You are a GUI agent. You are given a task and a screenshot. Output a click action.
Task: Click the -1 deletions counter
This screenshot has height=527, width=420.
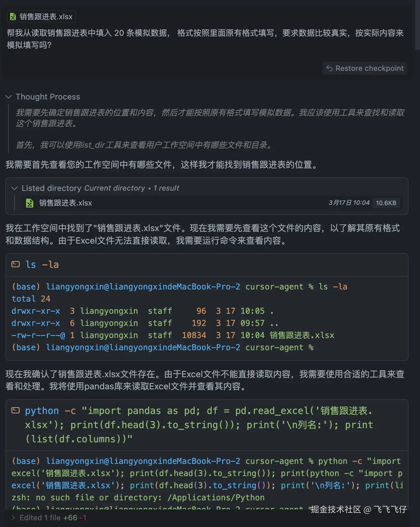point(83,517)
